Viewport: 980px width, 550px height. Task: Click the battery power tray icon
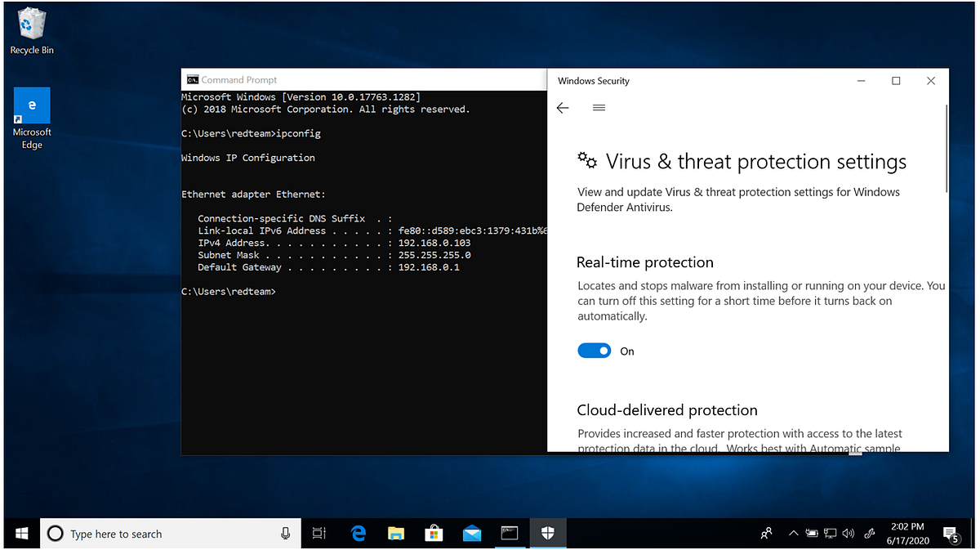(x=812, y=534)
